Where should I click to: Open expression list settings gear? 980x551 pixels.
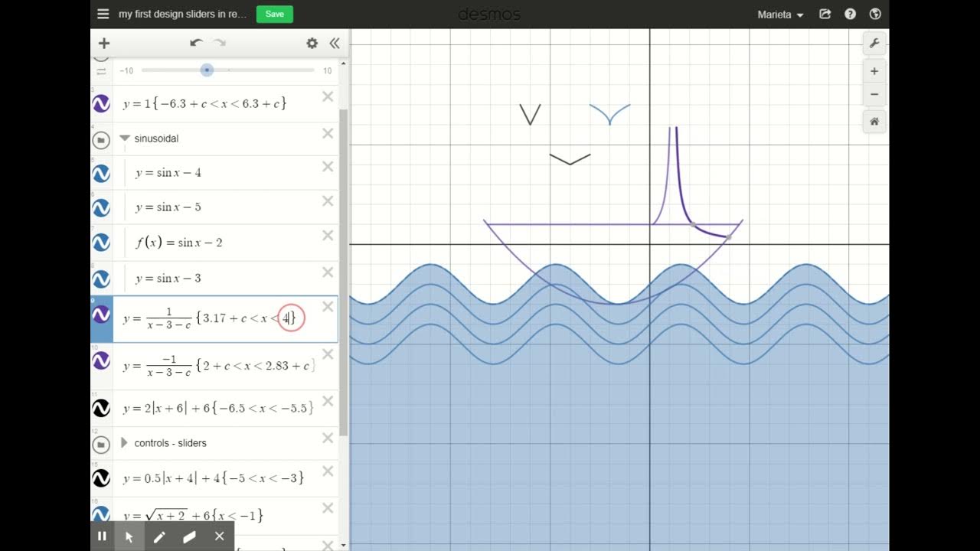(312, 44)
